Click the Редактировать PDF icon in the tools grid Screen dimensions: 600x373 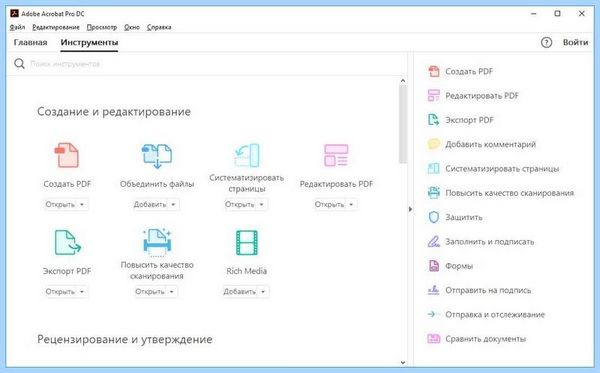(336, 155)
